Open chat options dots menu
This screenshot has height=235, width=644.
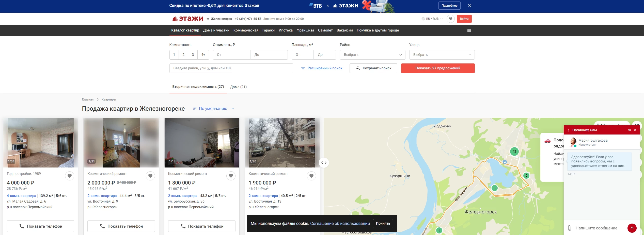click(x=569, y=130)
